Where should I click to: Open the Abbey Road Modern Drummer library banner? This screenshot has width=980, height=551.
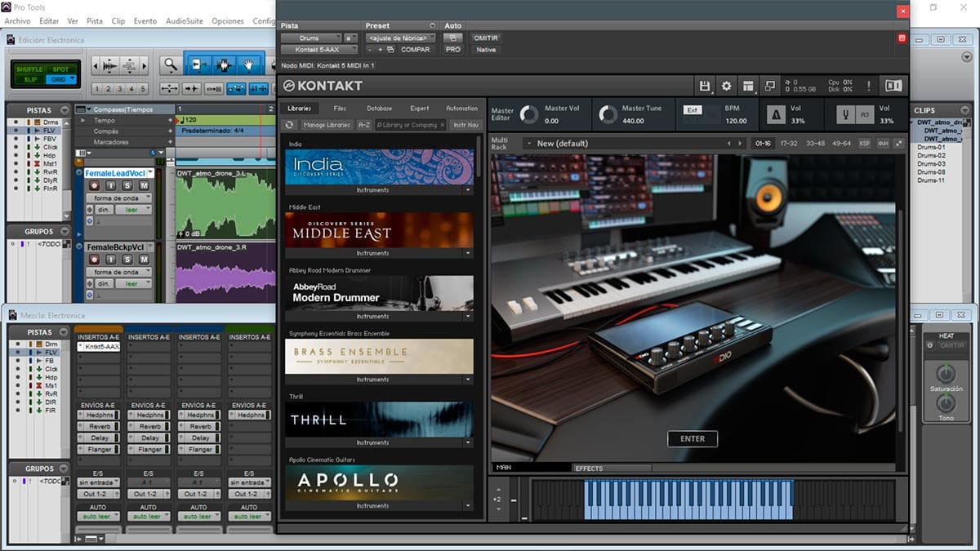[x=379, y=293]
